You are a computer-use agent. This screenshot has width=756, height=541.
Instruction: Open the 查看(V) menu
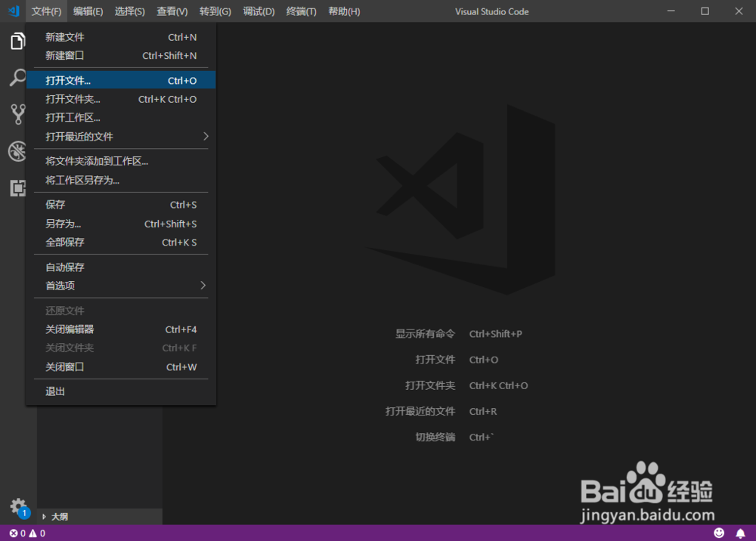(x=172, y=11)
